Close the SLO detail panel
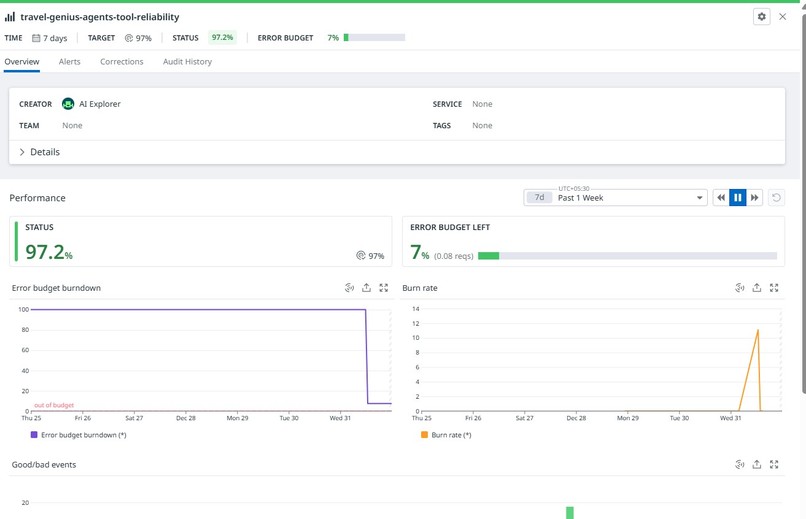This screenshot has height=519, width=806. (782, 16)
